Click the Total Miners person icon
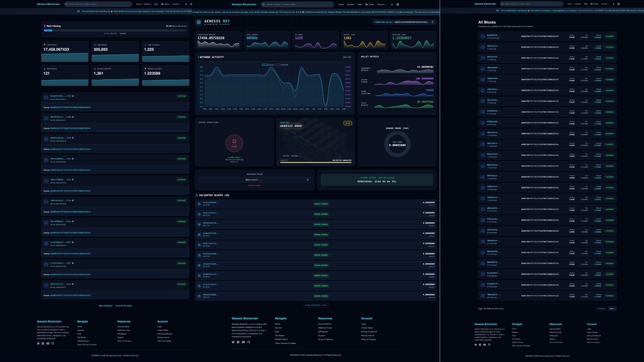This screenshot has height=362, width=644. click(45, 69)
